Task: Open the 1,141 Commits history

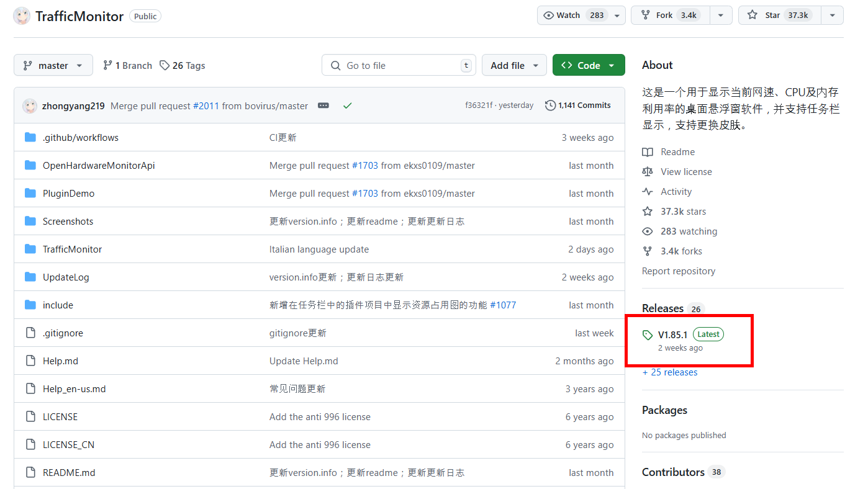Action: [578, 105]
